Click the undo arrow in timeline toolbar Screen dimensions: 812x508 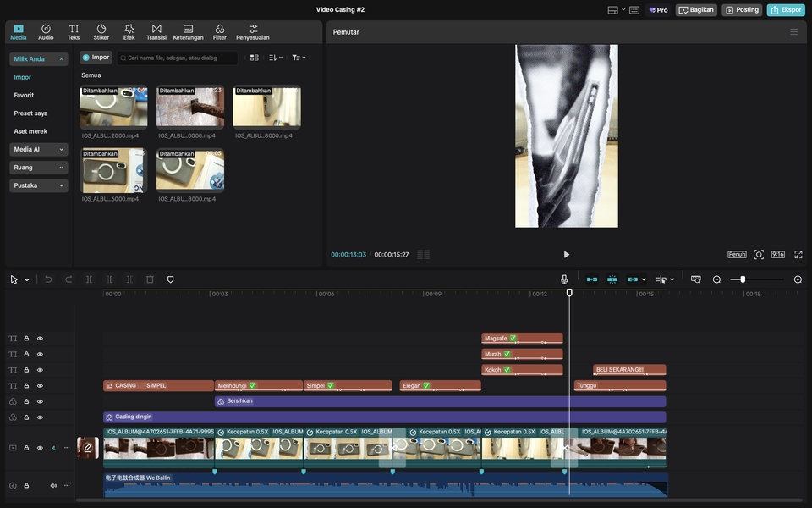[48, 279]
